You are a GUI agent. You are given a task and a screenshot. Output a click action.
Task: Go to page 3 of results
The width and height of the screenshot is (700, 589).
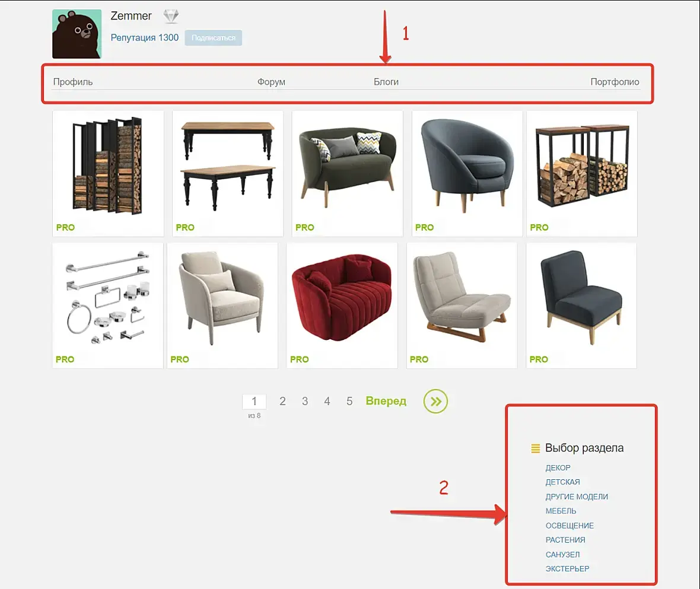[x=305, y=401]
